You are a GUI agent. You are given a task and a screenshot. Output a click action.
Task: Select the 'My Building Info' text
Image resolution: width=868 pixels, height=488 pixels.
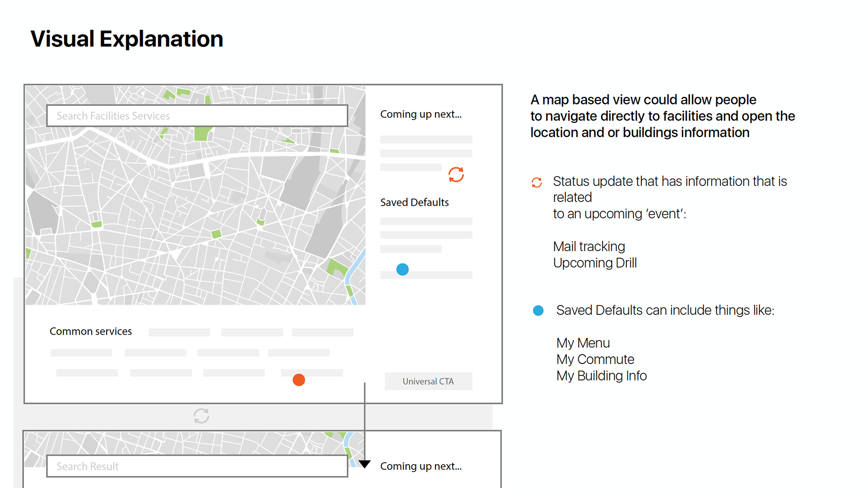[x=602, y=376]
